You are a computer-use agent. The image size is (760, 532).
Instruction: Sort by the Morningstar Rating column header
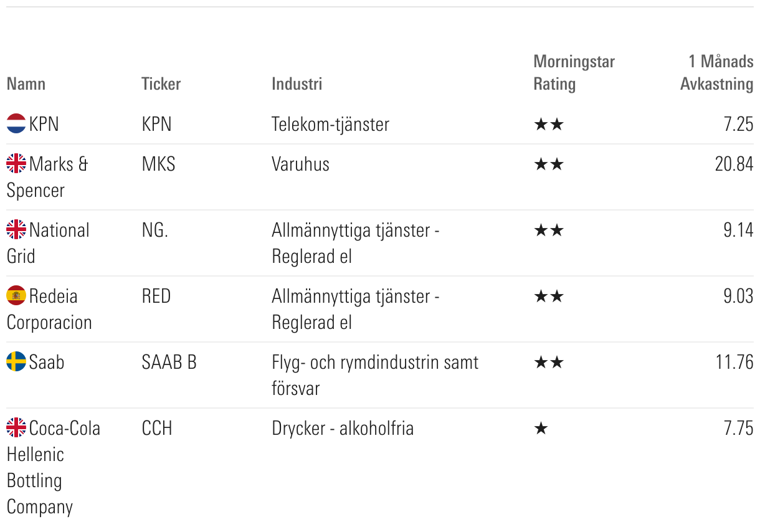pos(574,72)
